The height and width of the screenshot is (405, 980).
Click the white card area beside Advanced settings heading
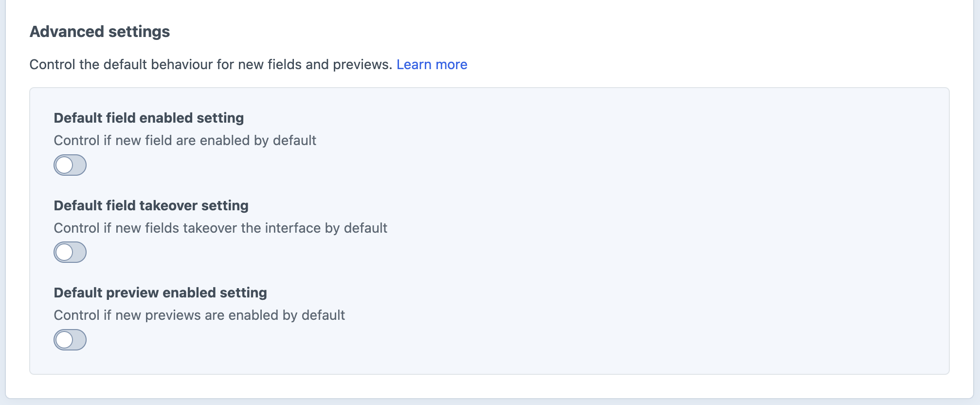584,32
